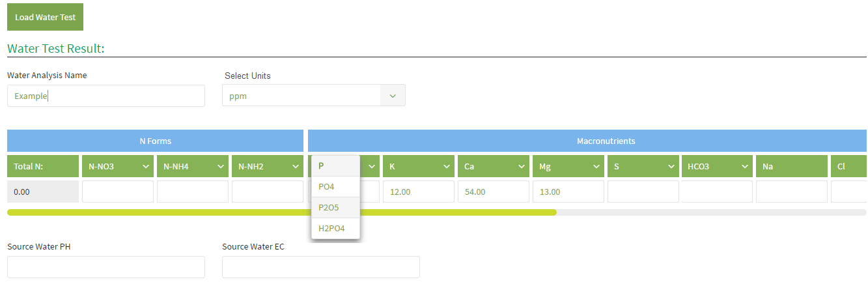
Task: Click the Water Analysis Name field
Action: (x=106, y=96)
